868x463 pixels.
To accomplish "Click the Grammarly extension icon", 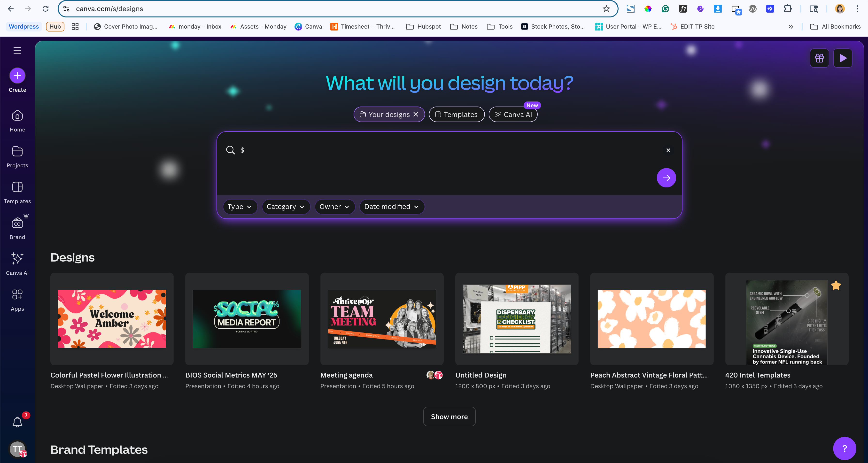I will [666, 9].
